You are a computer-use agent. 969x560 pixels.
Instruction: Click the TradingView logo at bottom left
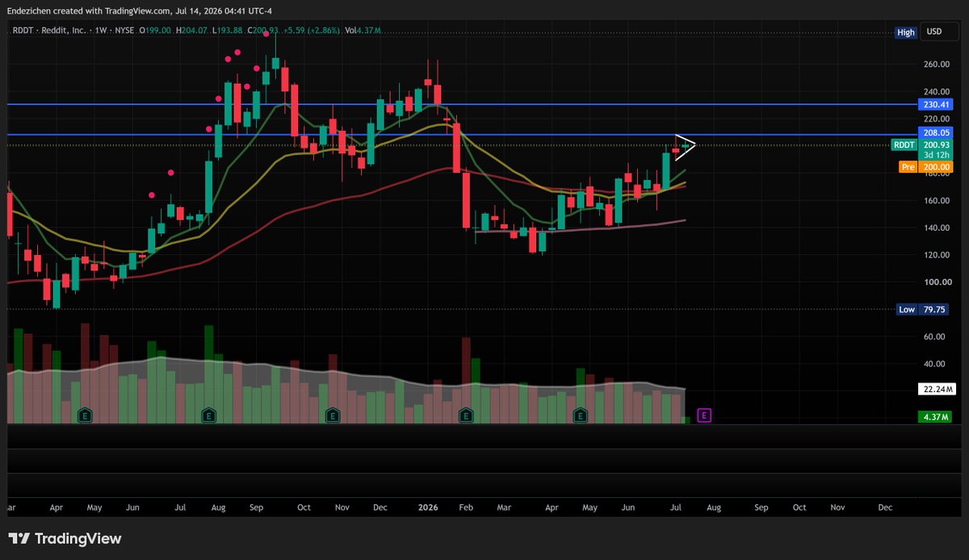click(65, 538)
